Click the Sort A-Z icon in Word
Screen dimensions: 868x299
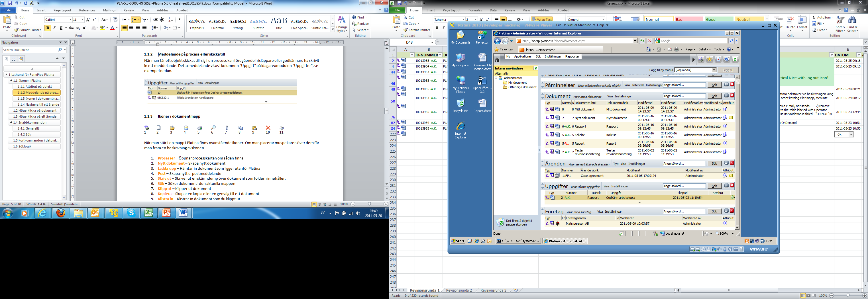170,20
